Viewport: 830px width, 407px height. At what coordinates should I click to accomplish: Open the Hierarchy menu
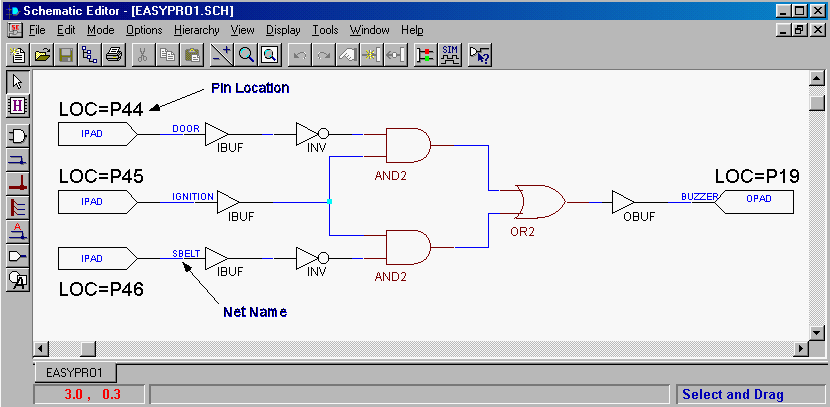[x=196, y=30]
